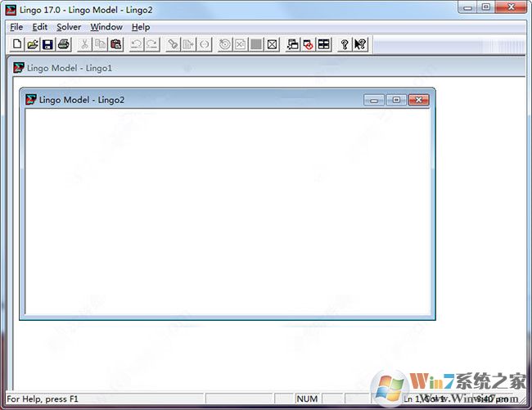Image resolution: width=532 pixels, height=410 pixels.
Task: Open the Edit menu
Action: tap(40, 27)
